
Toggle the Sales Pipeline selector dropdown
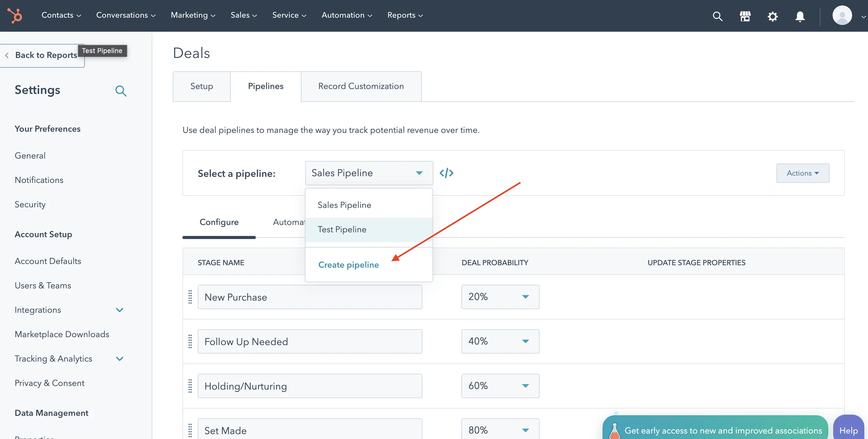369,173
